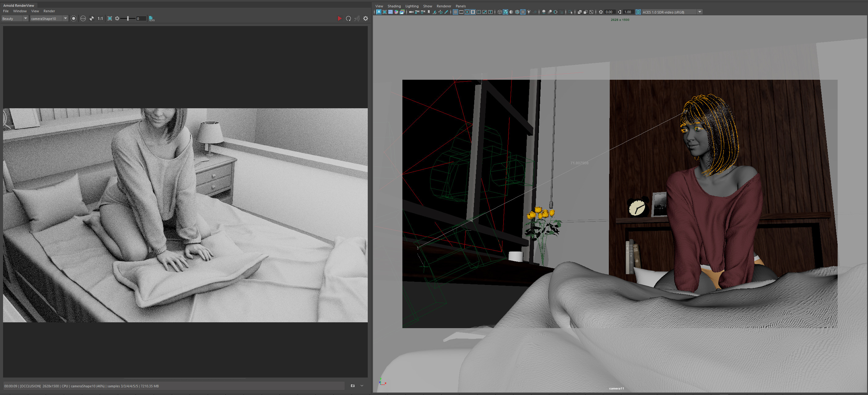
Task: Open the RenderView Window menu
Action: point(20,11)
